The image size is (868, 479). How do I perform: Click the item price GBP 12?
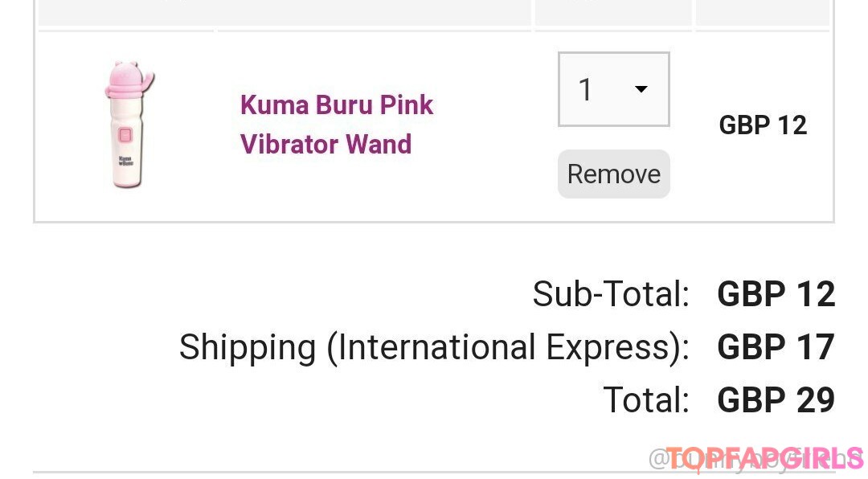762,125
